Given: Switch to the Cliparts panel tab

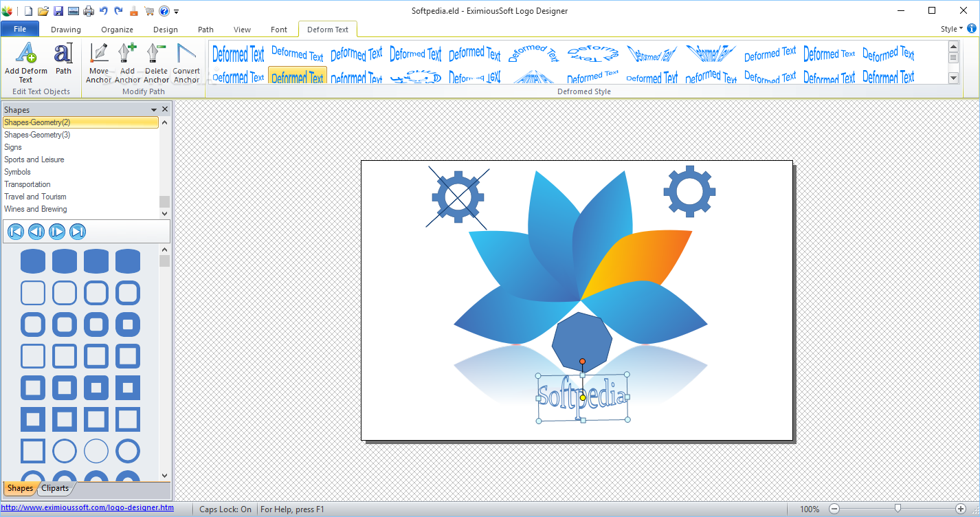Looking at the screenshot, I should (55, 488).
